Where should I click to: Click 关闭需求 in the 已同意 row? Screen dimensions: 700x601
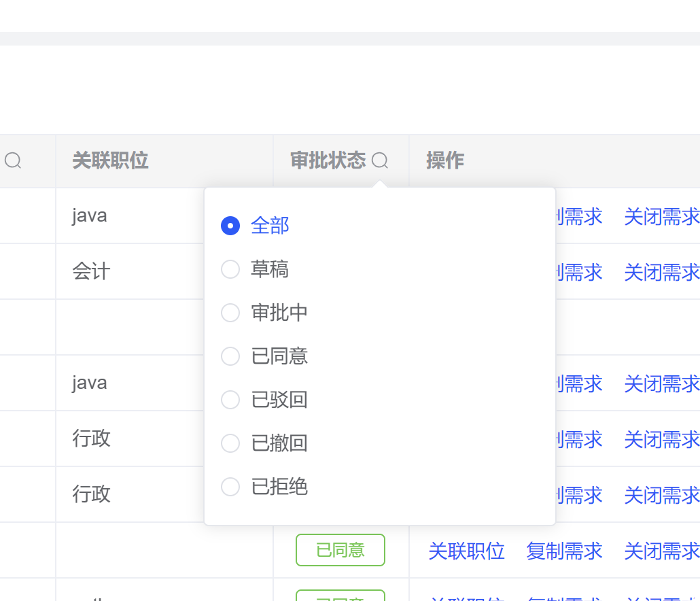[661, 551]
